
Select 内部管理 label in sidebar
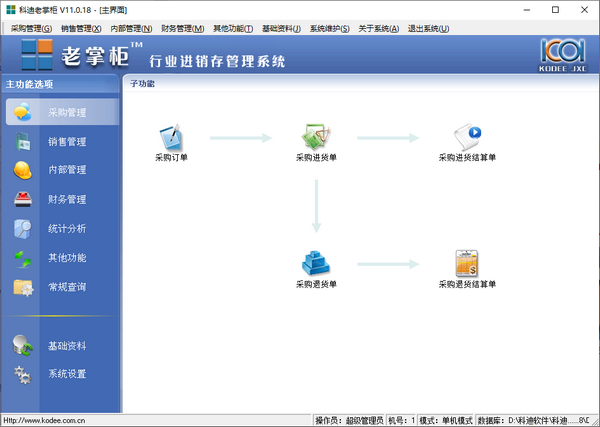click(67, 170)
